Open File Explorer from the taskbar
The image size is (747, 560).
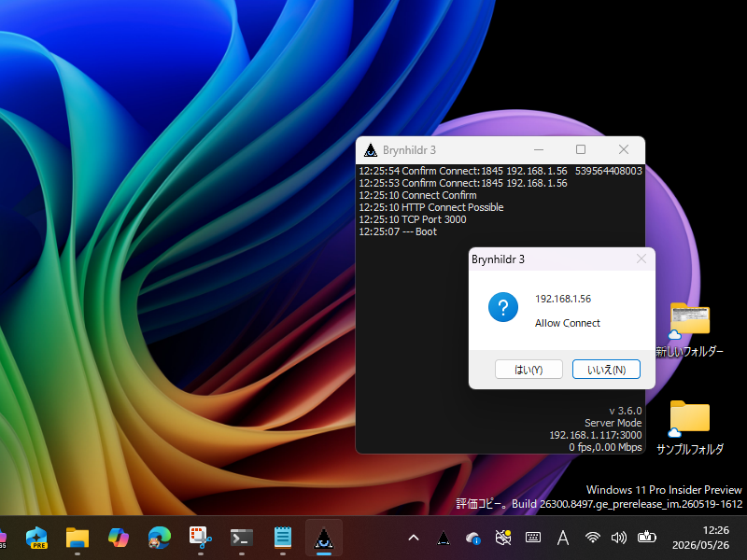(x=78, y=539)
